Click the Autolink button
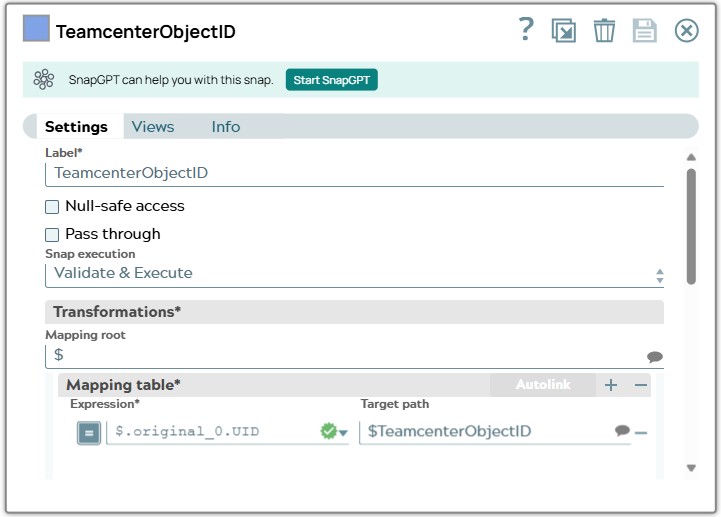 click(x=543, y=385)
